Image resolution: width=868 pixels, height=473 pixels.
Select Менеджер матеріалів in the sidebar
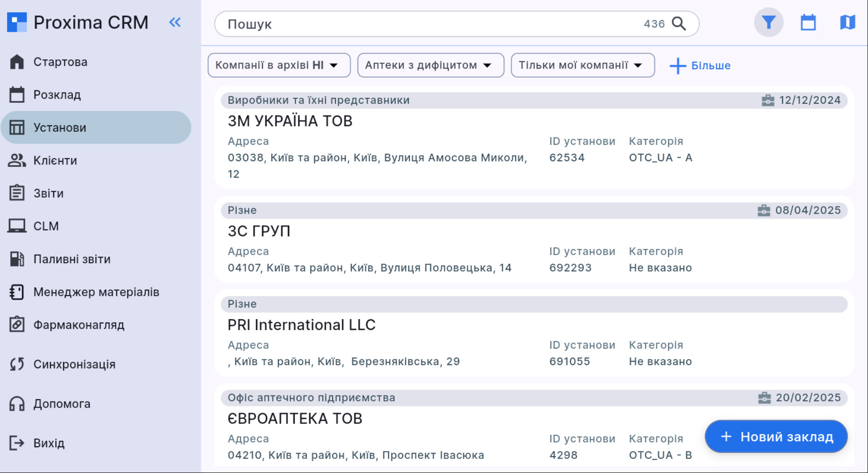pos(96,292)
